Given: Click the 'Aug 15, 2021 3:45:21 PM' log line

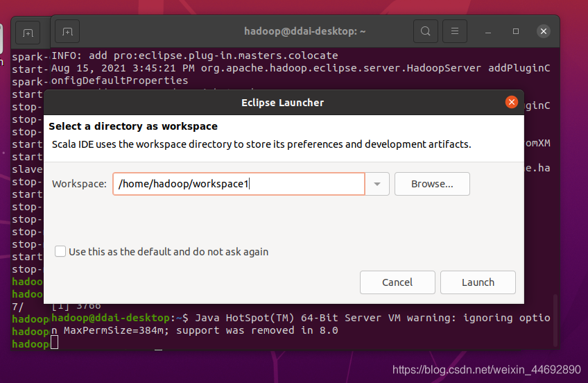Looking at the screenshot, I should 301,68.
